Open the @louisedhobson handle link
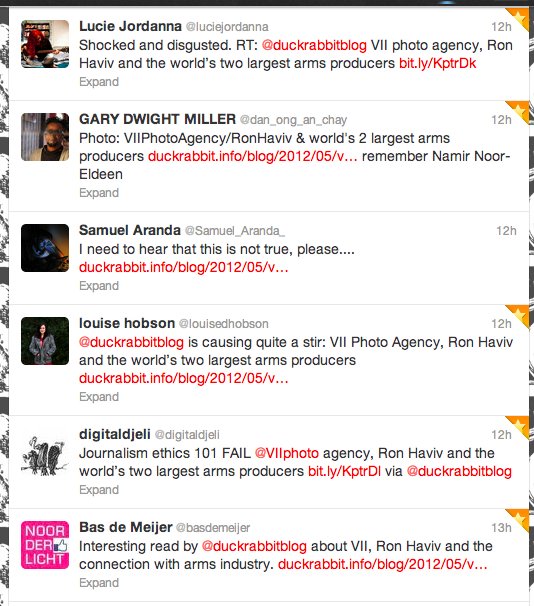534x606 pixels. coord(224,324)
